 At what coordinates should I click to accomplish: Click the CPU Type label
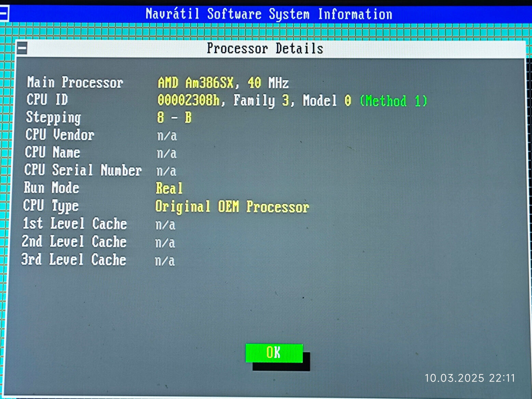click(x=51, y=206)
